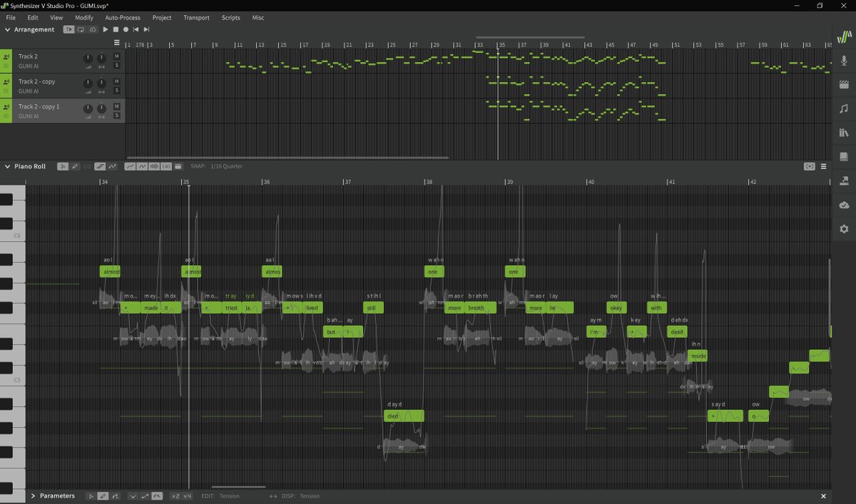The width and height of the screenshot is (856, 504).
Task: Click the voice icon of Track 2 - copy 1
Action: (x=6, y=107)
